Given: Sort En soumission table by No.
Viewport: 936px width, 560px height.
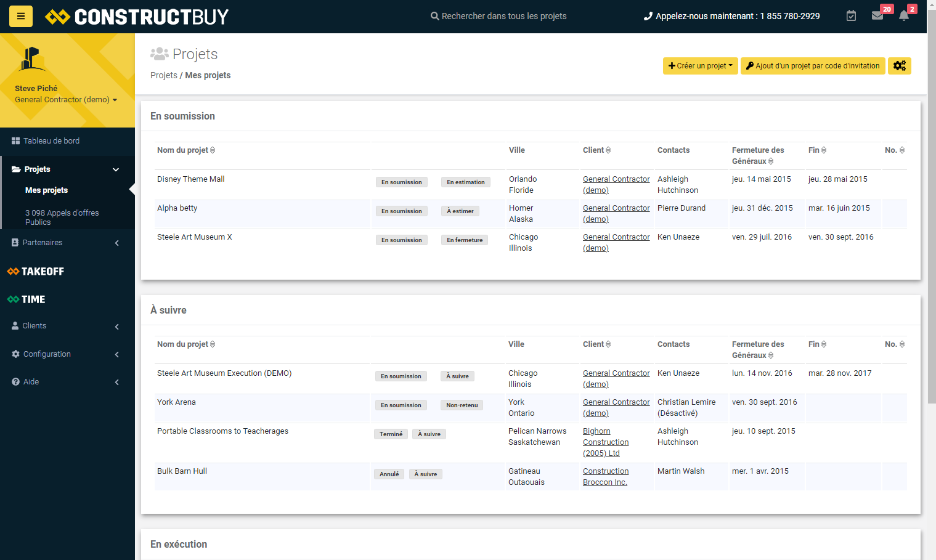Looking at the screenshot, I should point(895,150).
